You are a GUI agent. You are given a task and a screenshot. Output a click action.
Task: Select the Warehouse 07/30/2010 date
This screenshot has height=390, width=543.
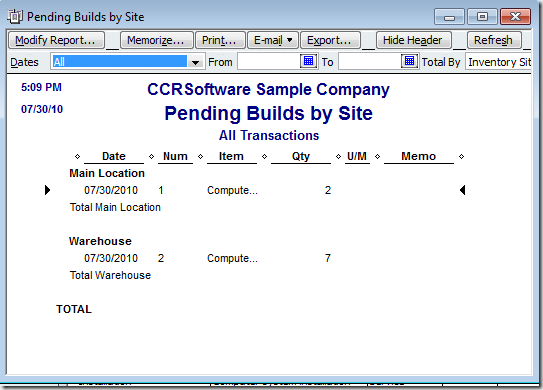(x=111, y=258)
